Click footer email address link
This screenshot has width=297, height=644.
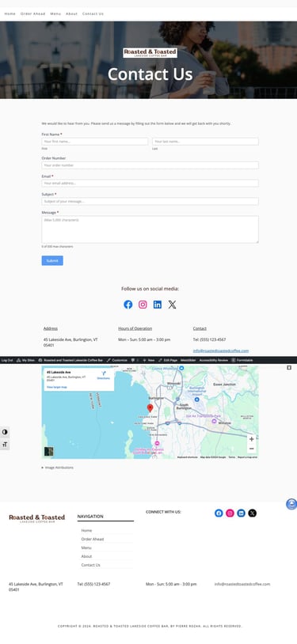coord(242,584)
